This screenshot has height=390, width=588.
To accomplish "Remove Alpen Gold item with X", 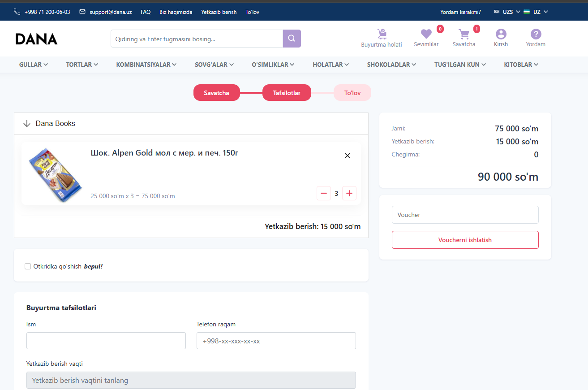I will 347,156.
